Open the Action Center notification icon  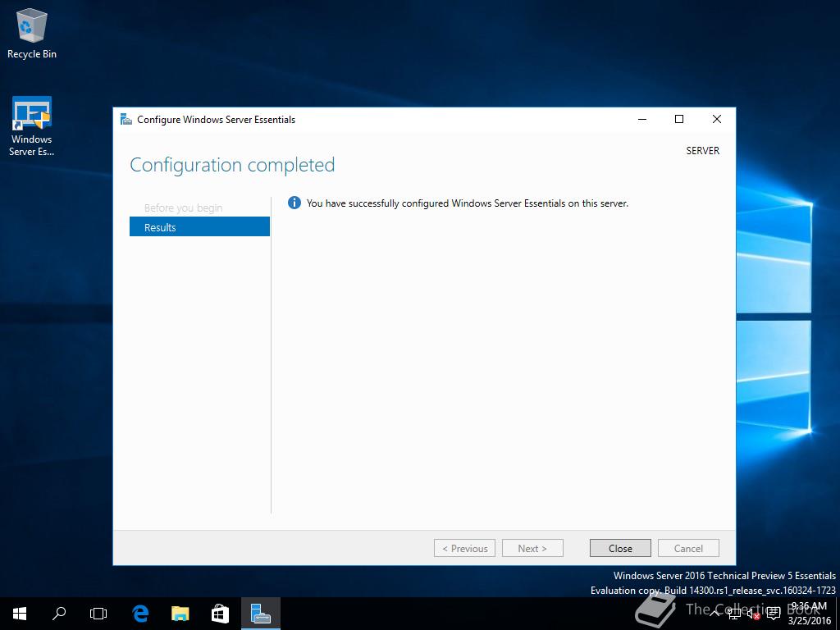point(774,614)
